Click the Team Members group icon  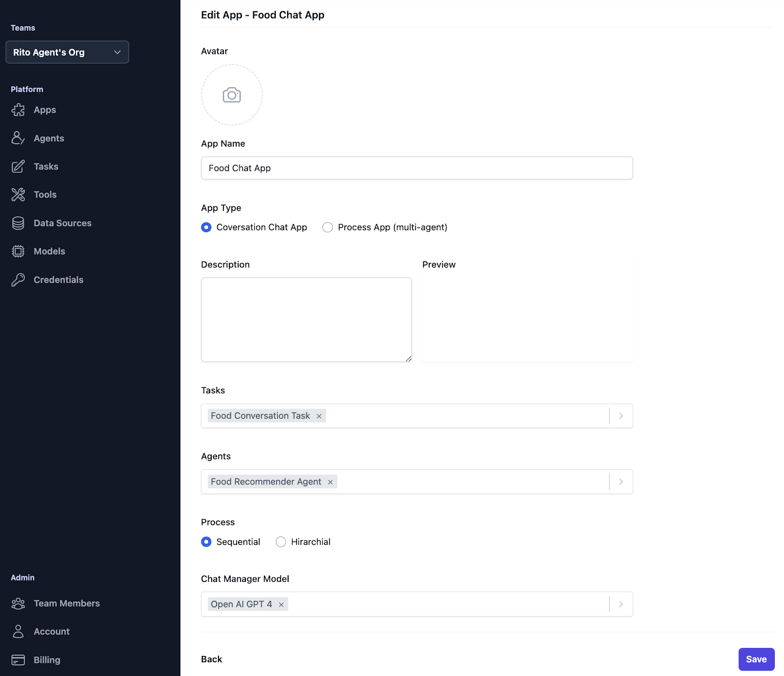tap(18, 604)
